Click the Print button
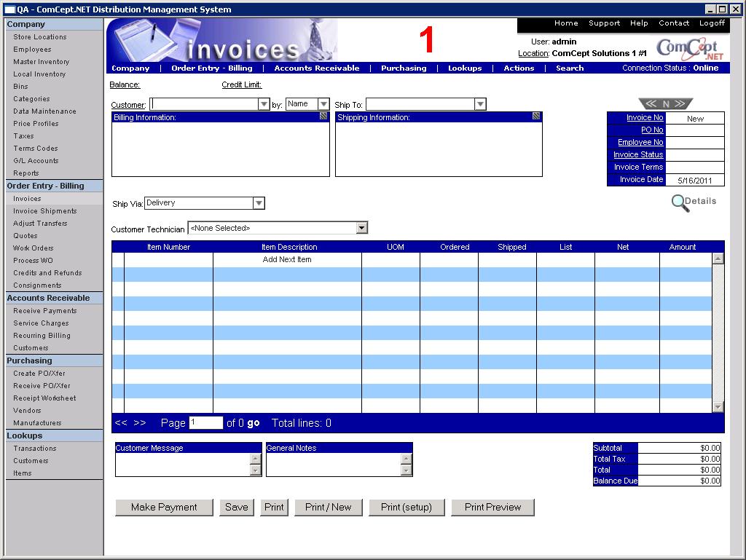 coord(274,508)
